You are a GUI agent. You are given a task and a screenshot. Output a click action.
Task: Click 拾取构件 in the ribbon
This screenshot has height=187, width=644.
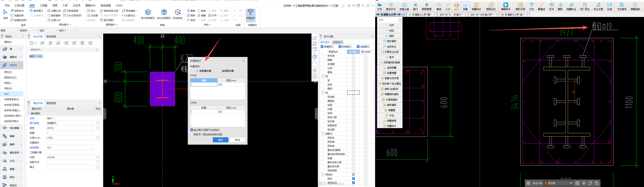click(17, 11)
